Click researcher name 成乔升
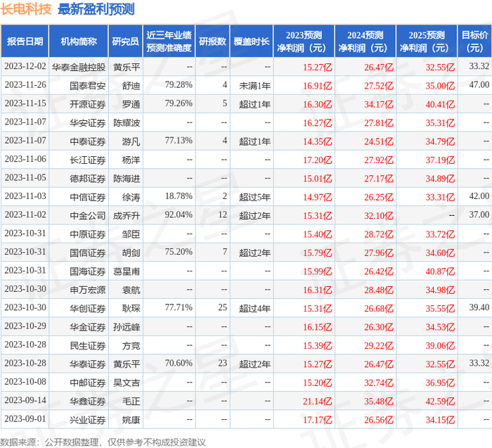This screenshot has width=492, height=448. [x=127, y=215]
